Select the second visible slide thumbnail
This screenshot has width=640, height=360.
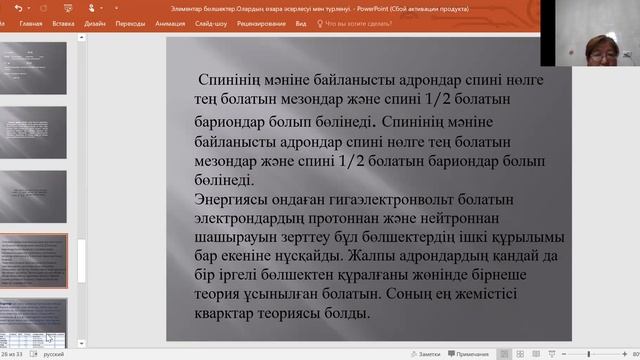pos(33,132)
